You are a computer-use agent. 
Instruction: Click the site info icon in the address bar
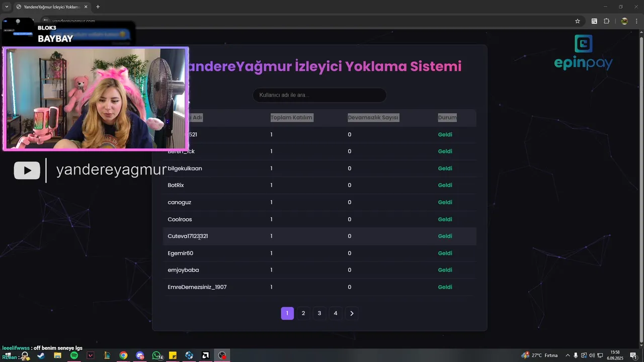pyautogui.click(x=45, y=21)
